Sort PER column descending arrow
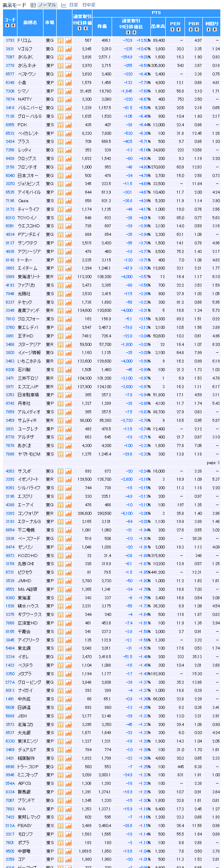The image size is (222, 868). 179,29
